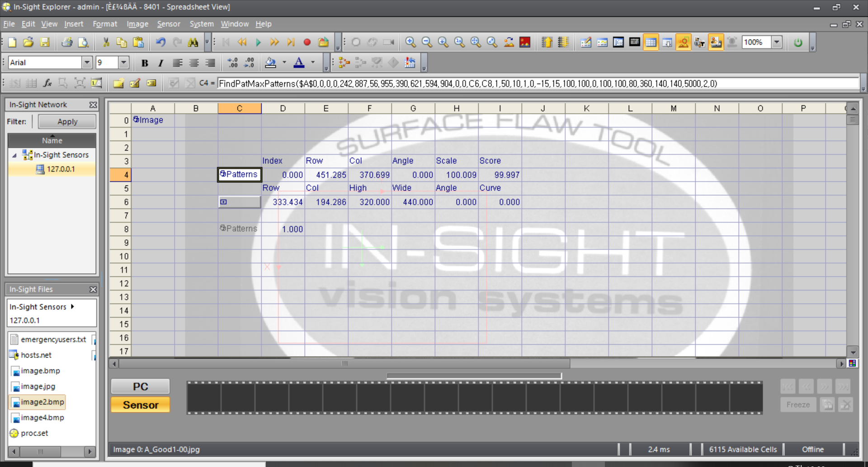This screenshot has width=868, height=467.
Task: Click the yellow up arrow icon
Action: click(x=547, y=43)
